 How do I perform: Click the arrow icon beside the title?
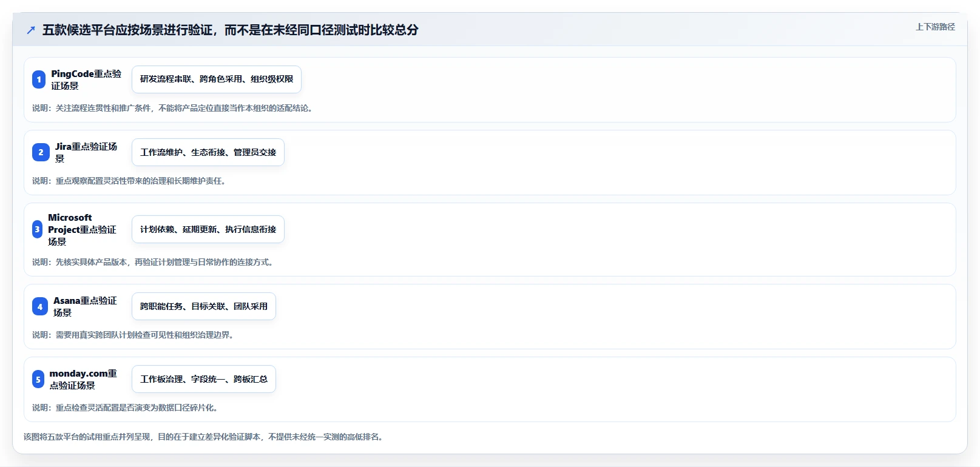tap(31, 30)
